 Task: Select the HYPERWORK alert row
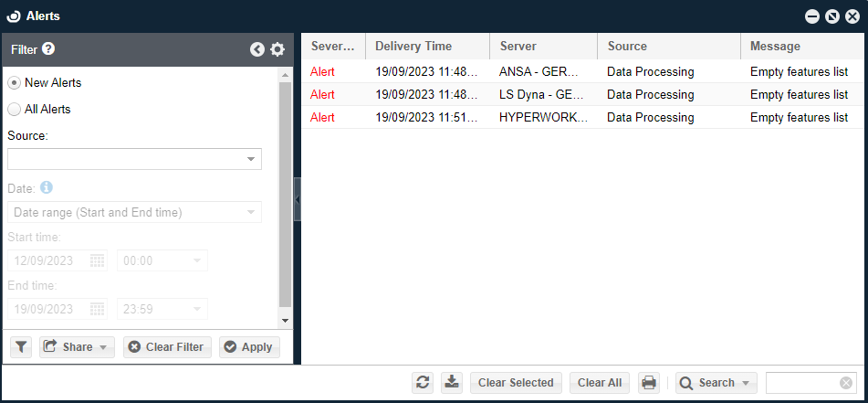543,118
